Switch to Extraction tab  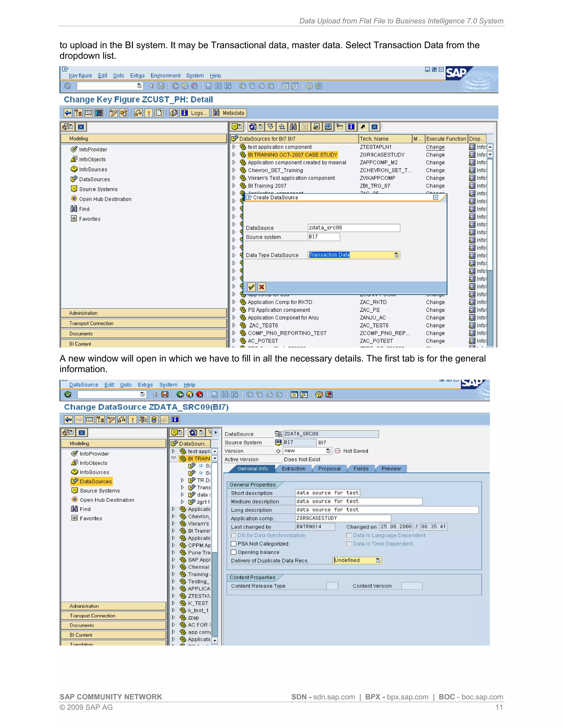click(294, 469)
